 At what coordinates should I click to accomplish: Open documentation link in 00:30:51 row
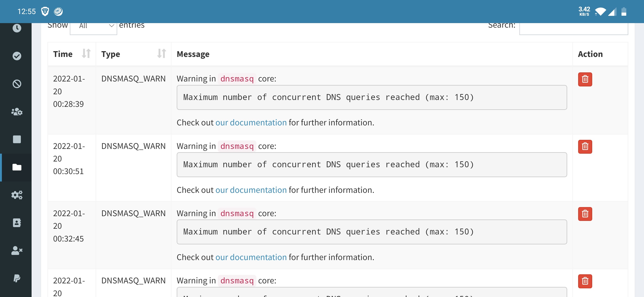pos(251,190)
